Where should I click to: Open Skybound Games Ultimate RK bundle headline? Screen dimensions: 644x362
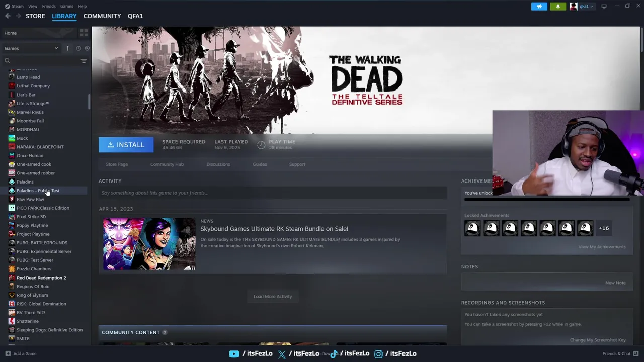point(274,229)
